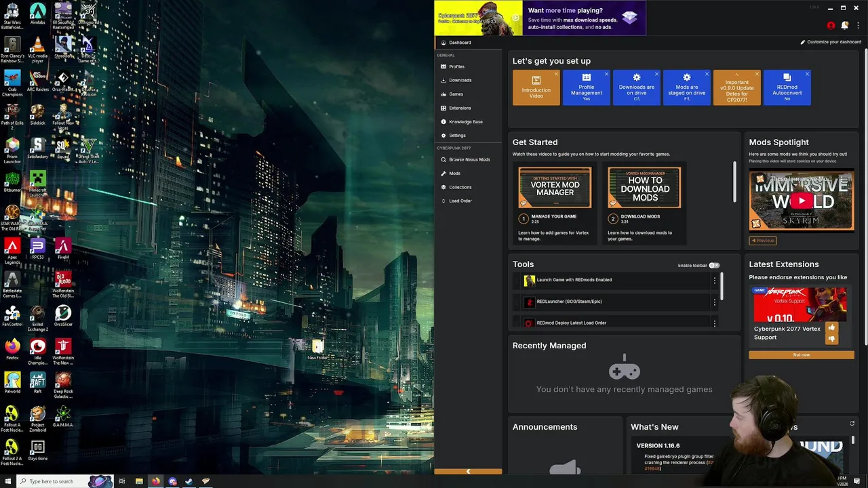Dismiss the Mods are staged on drive card
This screenshot has width=868, height=488.
click(x=707, y=74)
